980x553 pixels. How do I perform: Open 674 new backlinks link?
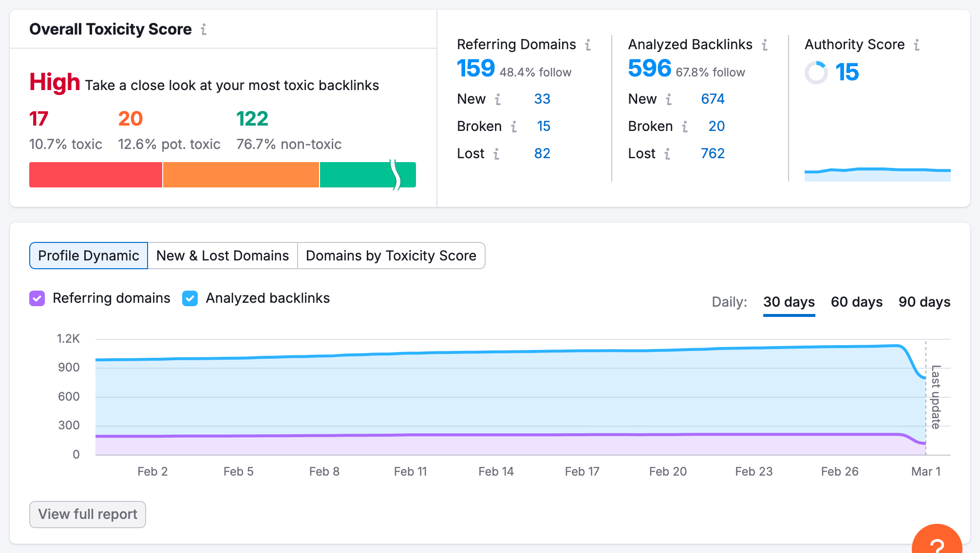713,99
